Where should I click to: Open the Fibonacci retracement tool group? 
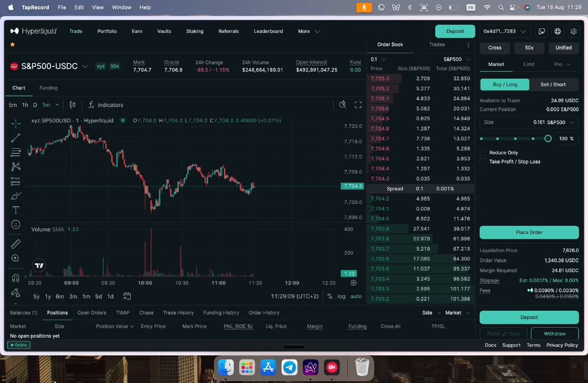click(16, 152)
